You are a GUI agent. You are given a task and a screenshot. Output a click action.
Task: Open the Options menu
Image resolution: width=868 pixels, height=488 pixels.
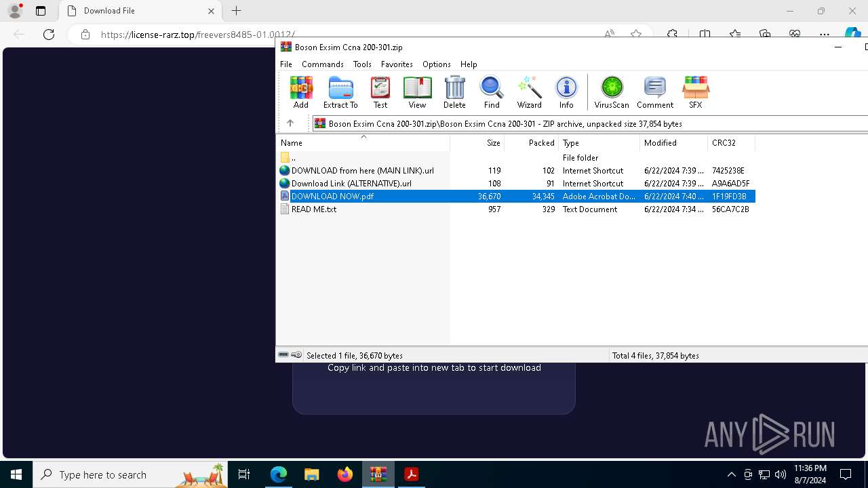point(437,64)
